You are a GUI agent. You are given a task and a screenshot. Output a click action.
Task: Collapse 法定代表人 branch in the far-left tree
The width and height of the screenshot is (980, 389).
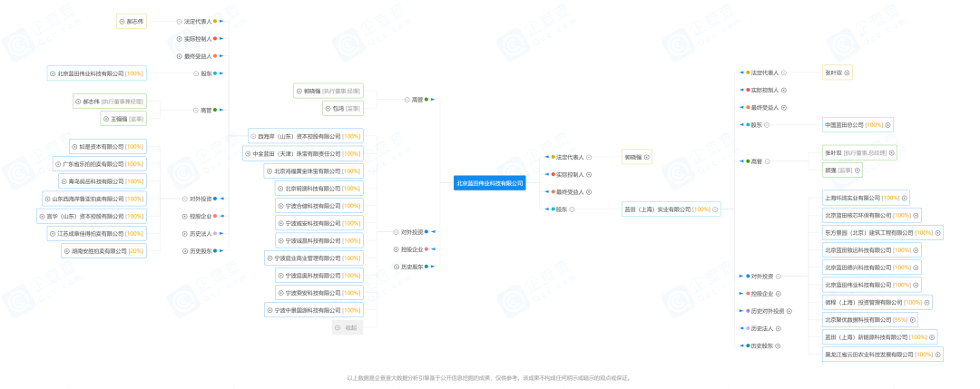pos(179,21)
